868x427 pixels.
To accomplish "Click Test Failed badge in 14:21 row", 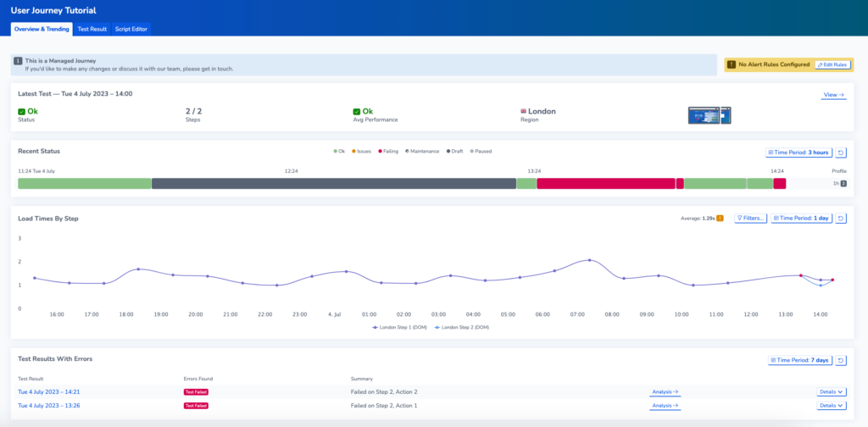I will pyautogui.click(x=196, y=391).
